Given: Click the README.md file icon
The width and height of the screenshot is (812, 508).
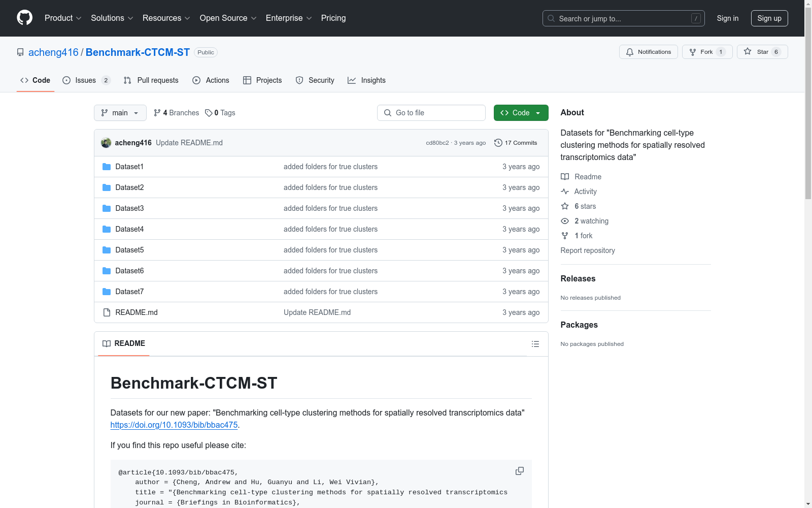Looking at the screenshot, I should pos(107,312).
